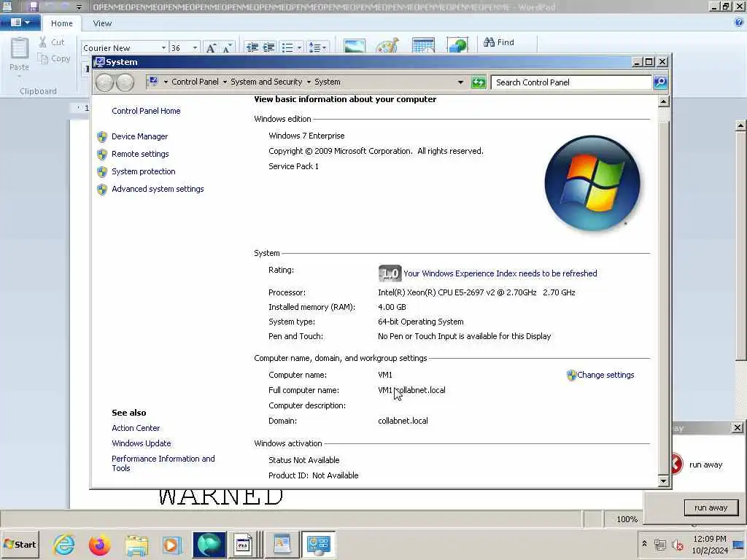Click Change settings for computer name

pyautogui.click(x=605, y=375)
